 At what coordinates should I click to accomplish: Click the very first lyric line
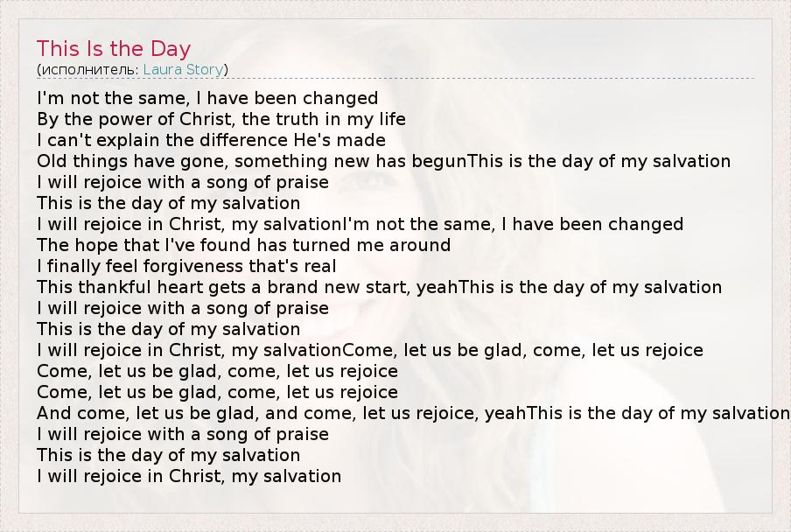(207, 98)
